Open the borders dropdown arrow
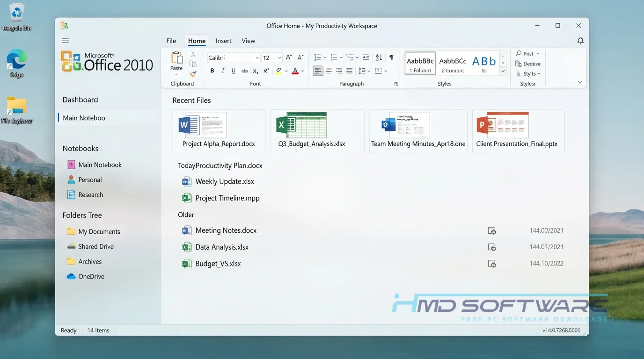 coord(386,72)
